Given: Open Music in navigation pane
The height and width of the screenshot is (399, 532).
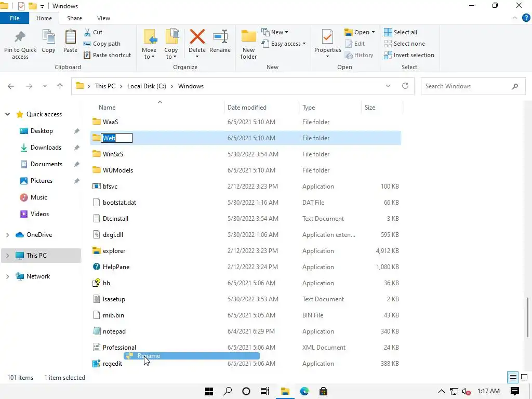Looking at the screenshot, I should [38, 197].
